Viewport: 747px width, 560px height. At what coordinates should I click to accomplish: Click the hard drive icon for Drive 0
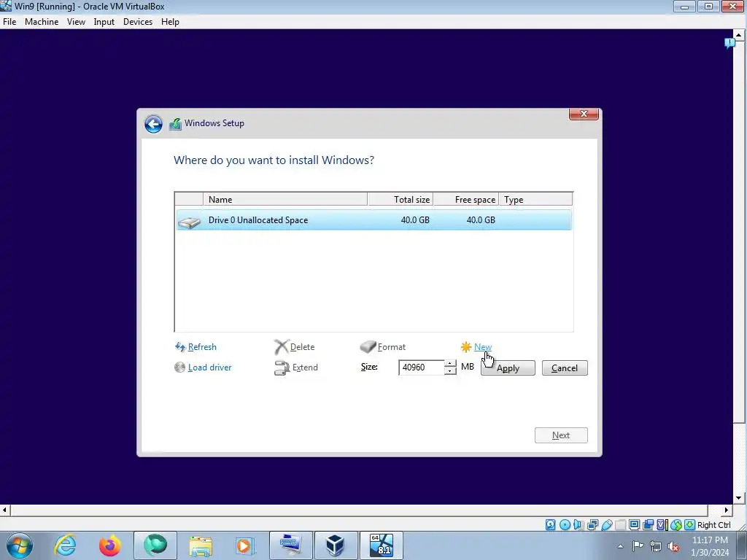pyautogui.click(x=189, y=222)
